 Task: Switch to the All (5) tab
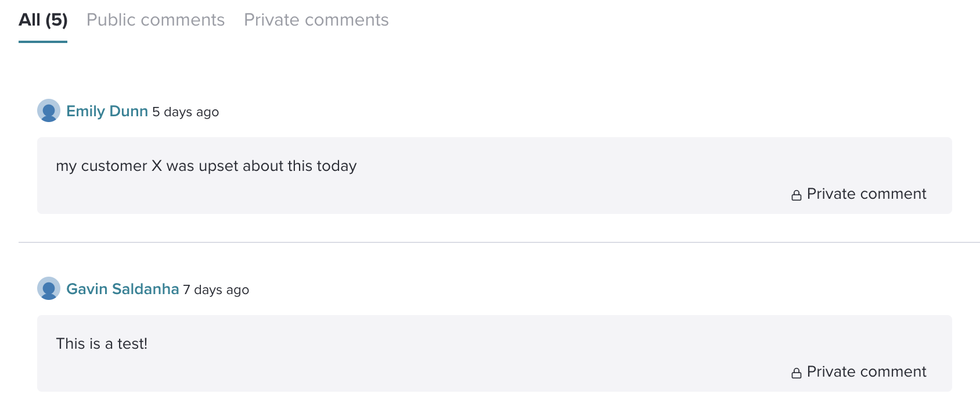point(43,20)
